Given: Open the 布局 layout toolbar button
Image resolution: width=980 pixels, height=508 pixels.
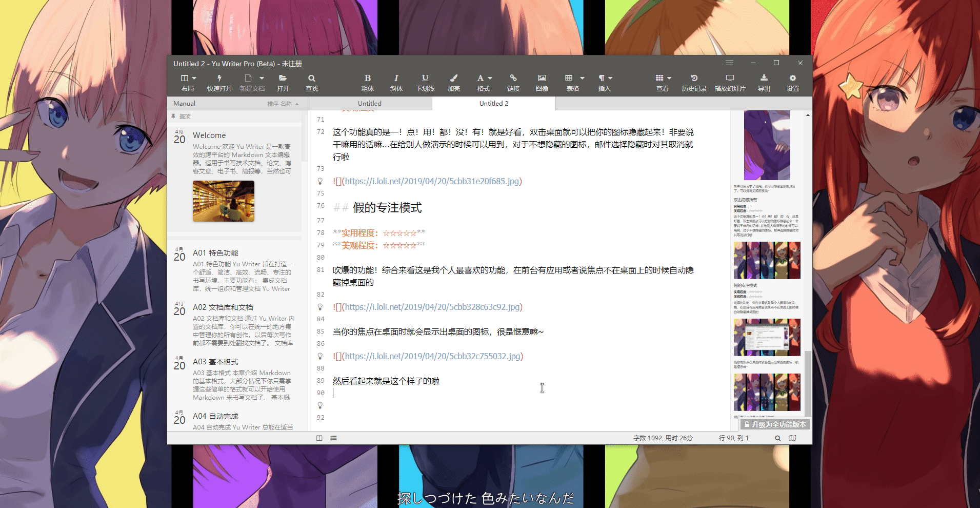Looking at the screenshot, I should coord(188,83).
